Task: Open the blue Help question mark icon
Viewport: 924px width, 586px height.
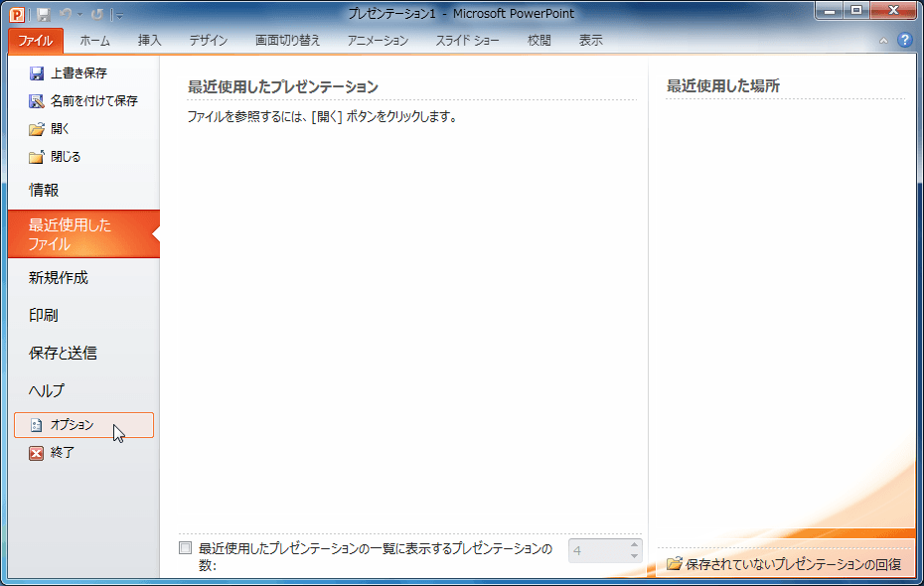Action: point(905,40)
